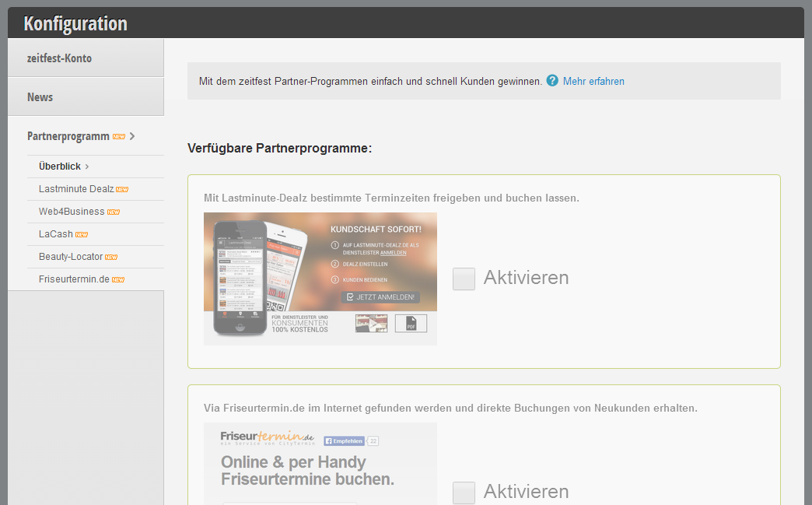Click the Verfügbare Partnerprogramme heading

280,148
